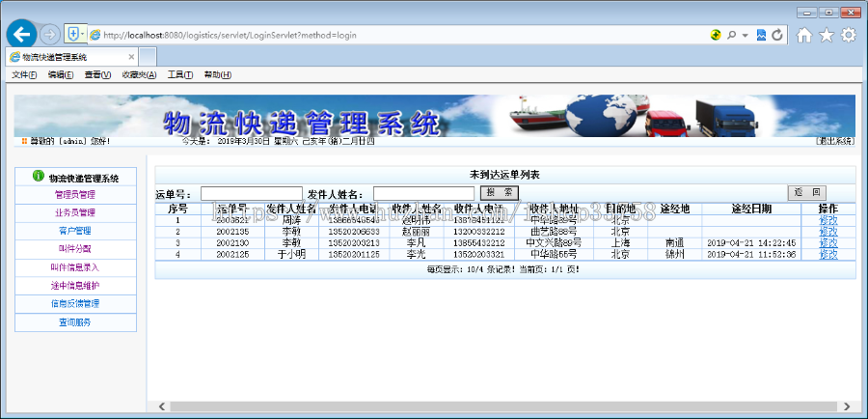
Task: Open the 工具(T) menu
Action: [x=180, y=75]
